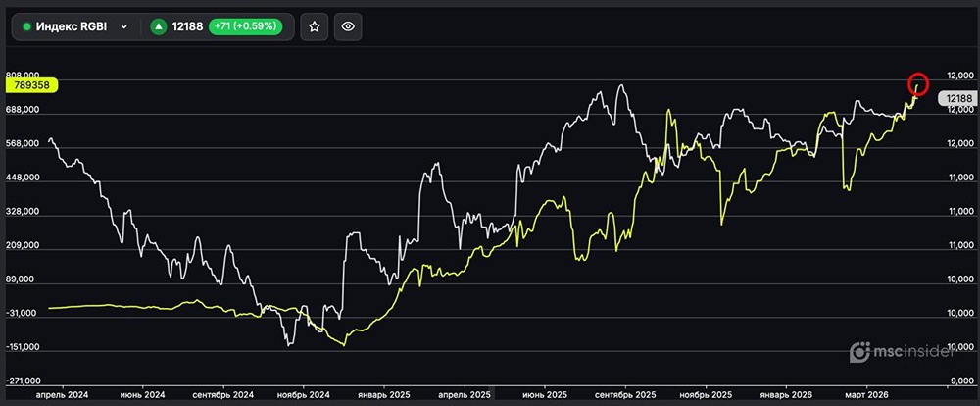The width and height of the screenshot is (980, 406).
Task: Click the март 2026 date label
Action: (868, 393)
